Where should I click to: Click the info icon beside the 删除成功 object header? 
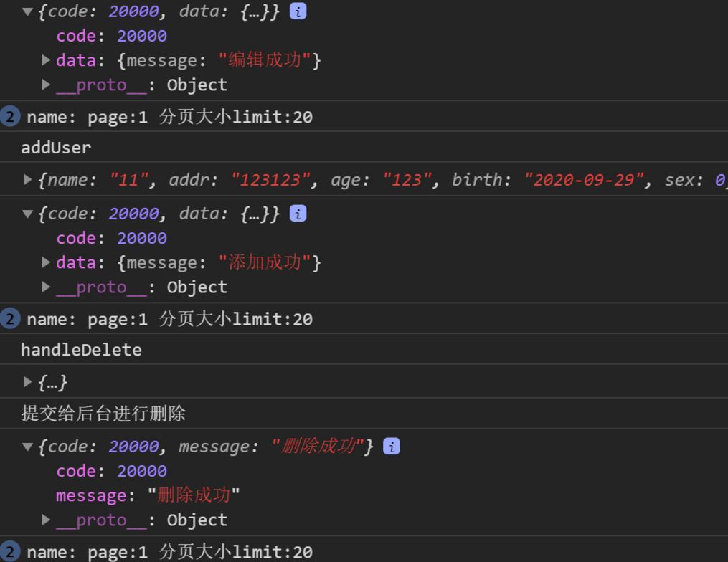[392, 447]
